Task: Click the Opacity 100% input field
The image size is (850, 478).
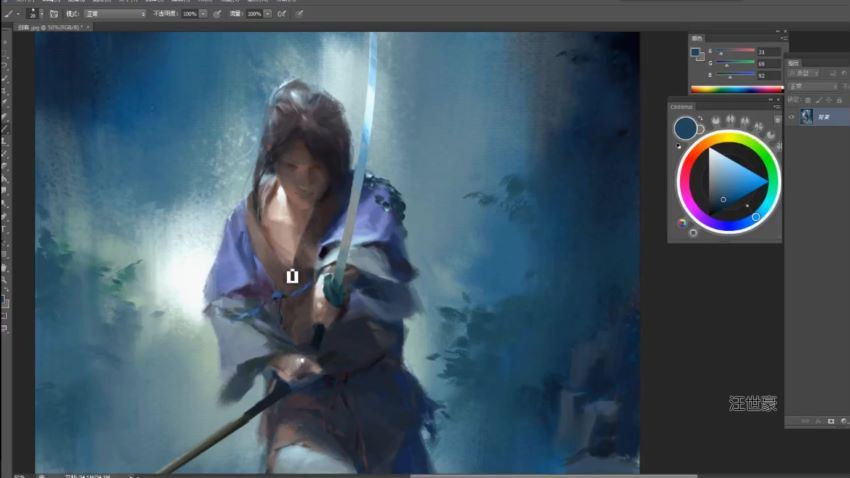Action: (x=190, y=14)
